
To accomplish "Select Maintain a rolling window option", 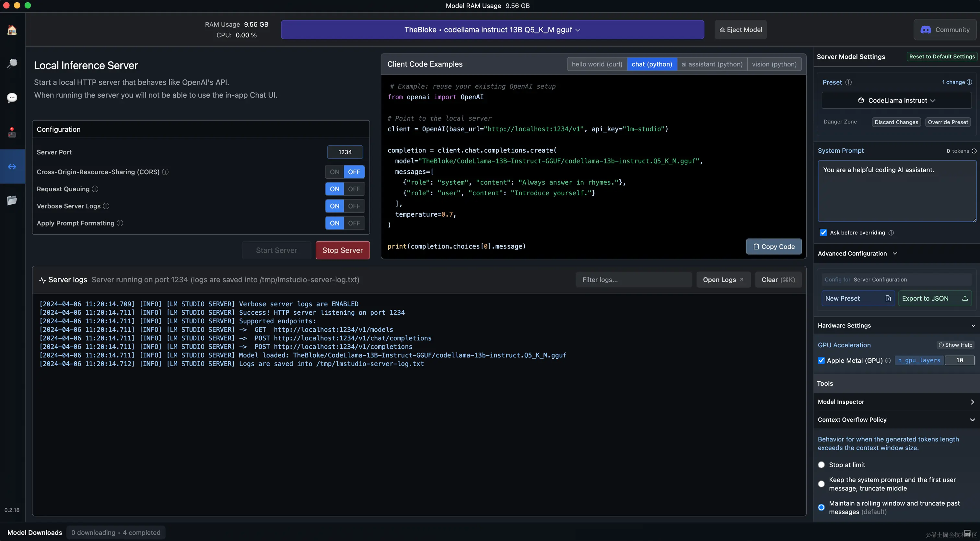I will [x=821, y=508].
